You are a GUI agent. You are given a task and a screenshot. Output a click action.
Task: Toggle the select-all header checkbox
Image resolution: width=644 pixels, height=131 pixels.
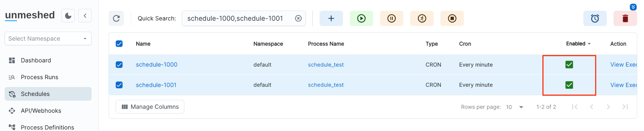tap(119, 44)
